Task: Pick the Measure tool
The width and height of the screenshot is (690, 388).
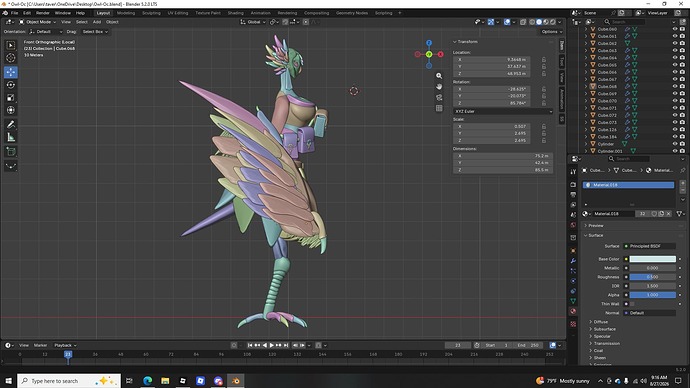Action: 11,138
